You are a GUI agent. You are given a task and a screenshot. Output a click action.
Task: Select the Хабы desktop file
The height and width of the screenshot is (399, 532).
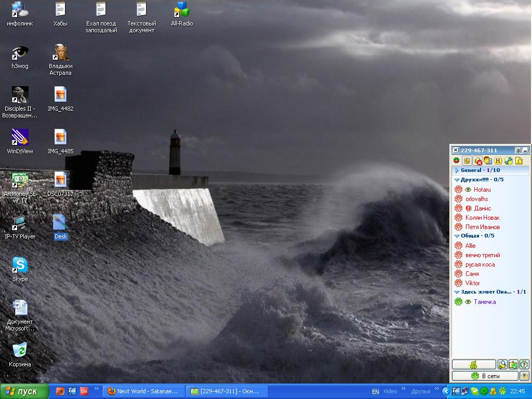tap(60, 14)
